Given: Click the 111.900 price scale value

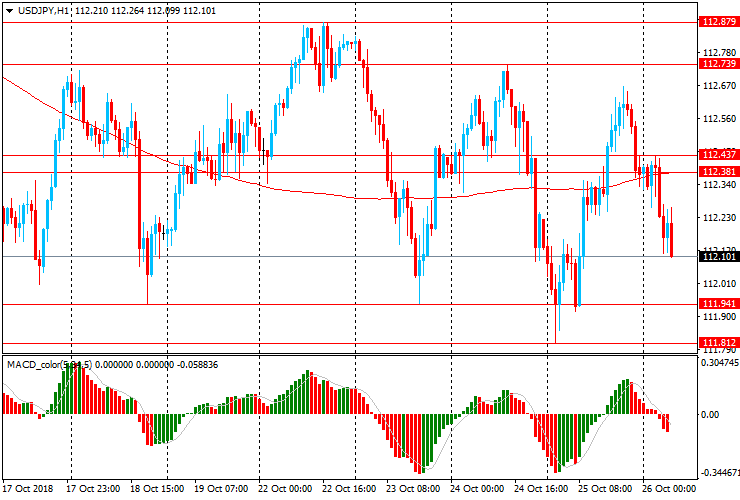Looking at the screenshot, I should tap(720, 316).
